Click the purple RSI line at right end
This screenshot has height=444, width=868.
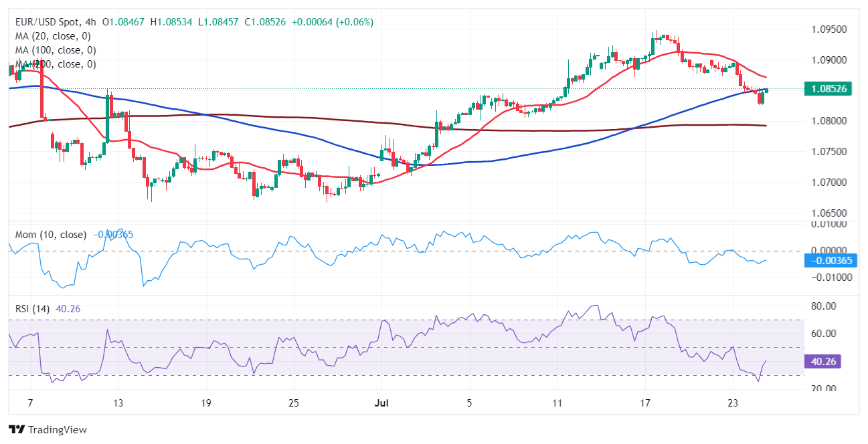(765, 362)
